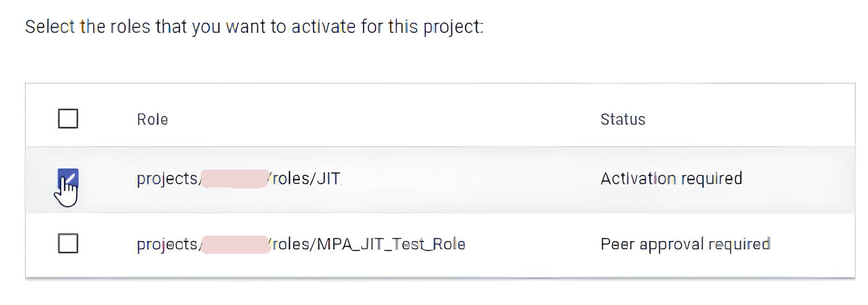The height and width of the screenshot is (305, 868).
Task: Click the '/roles/JIT' role name text
Action: 305,179
